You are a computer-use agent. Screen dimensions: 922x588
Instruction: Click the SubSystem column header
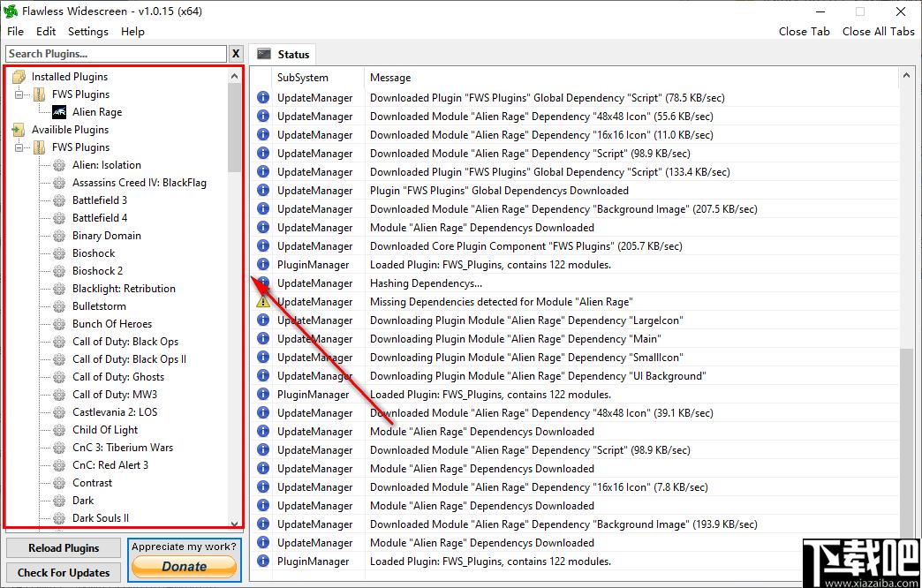point(303,78)
